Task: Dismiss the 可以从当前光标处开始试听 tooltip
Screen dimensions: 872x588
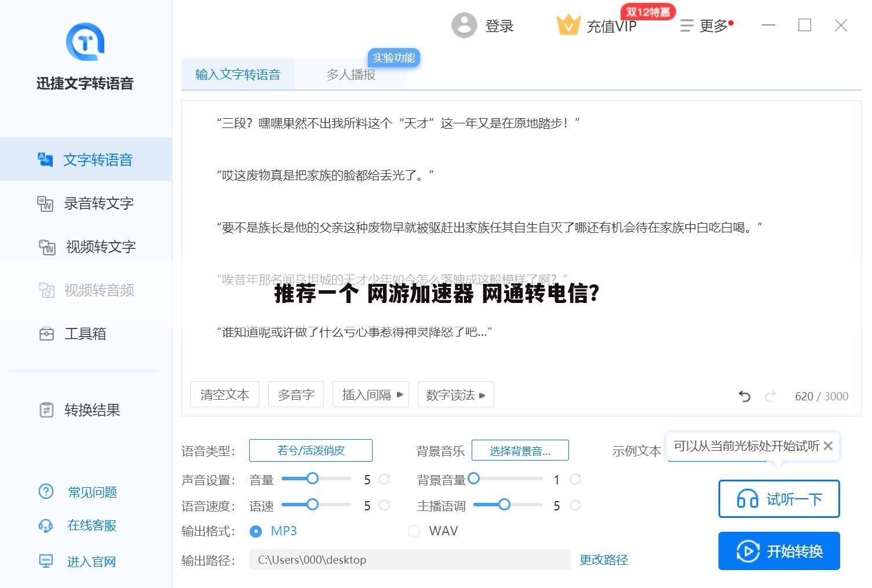Action: coord(828,445)
